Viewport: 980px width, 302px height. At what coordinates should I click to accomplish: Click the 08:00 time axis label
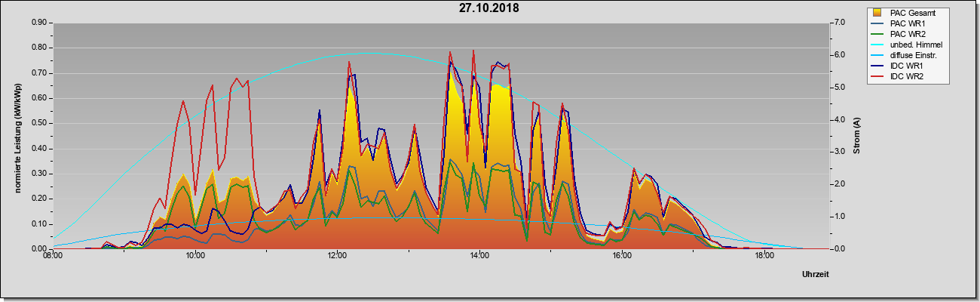(53, 256)
